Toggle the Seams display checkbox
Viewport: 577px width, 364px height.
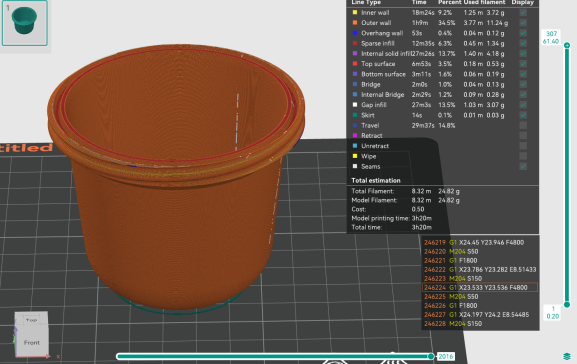pos(523,166)
